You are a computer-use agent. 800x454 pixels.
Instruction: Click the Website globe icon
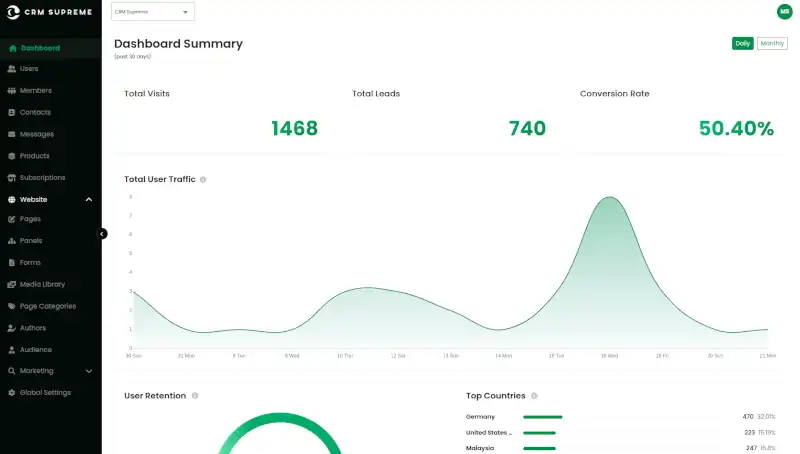tap(12, 199)
